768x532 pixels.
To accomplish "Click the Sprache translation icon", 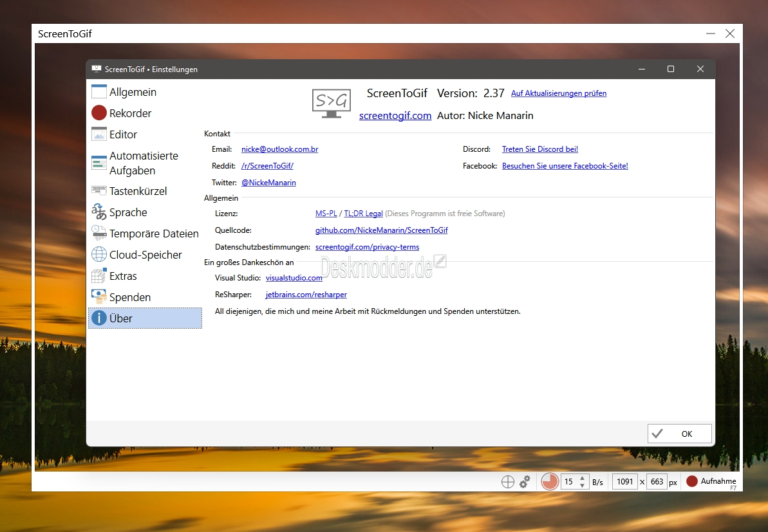I will click(99, 212).
